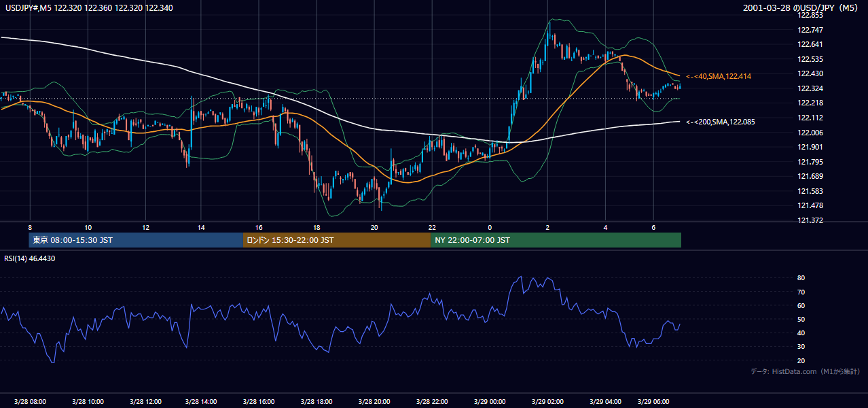This screenshot has height=408, width=868.
Task: Click price axis value 122.430
Action: click(x=810, y=73)
